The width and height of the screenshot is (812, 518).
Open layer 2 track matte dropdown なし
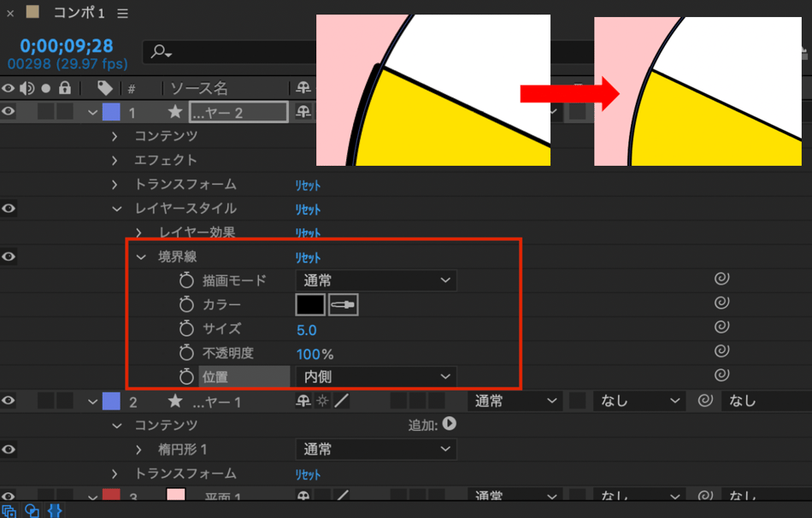click(x=638, y=401)
